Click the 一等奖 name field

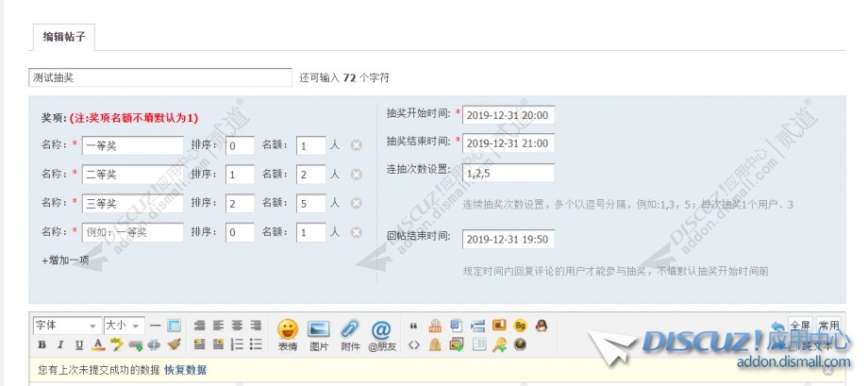(x=133, y=145)
